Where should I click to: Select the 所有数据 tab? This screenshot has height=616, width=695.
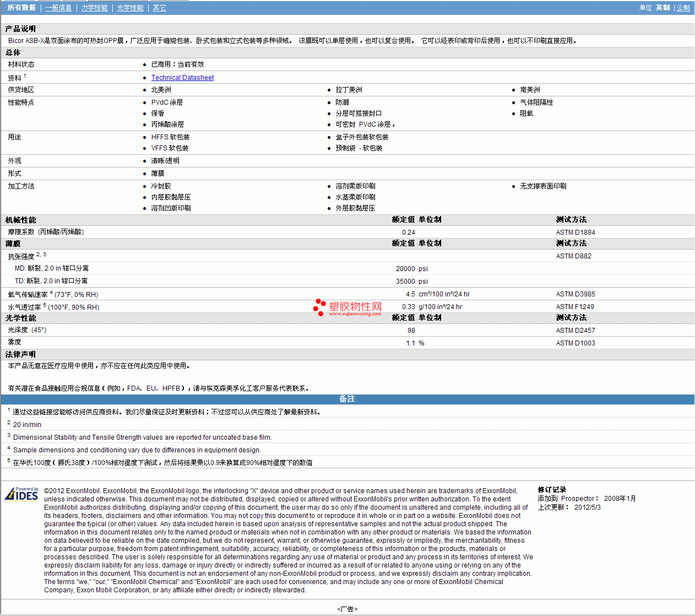pos(21,8)
